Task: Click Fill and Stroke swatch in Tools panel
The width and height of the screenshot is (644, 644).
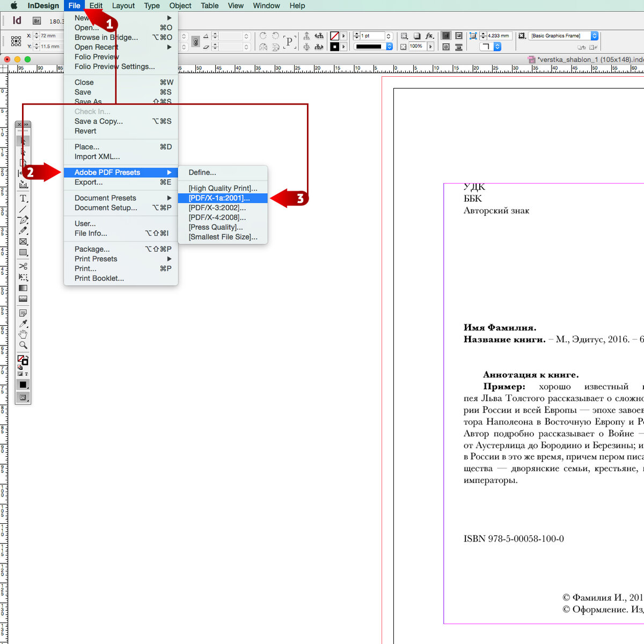Action: (x=23, y=360)
